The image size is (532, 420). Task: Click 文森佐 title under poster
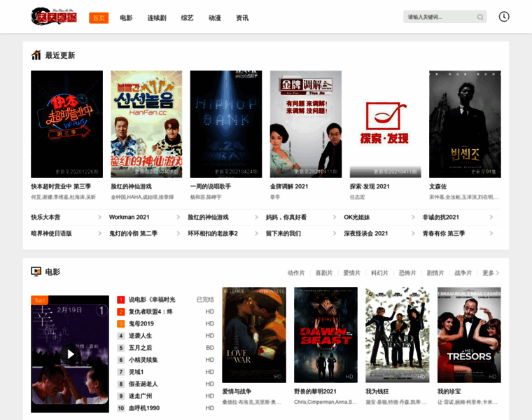click(x=438, y=186)
